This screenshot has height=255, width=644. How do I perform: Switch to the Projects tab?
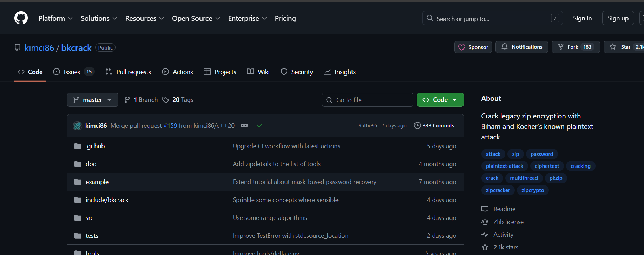tap(220, 72)
